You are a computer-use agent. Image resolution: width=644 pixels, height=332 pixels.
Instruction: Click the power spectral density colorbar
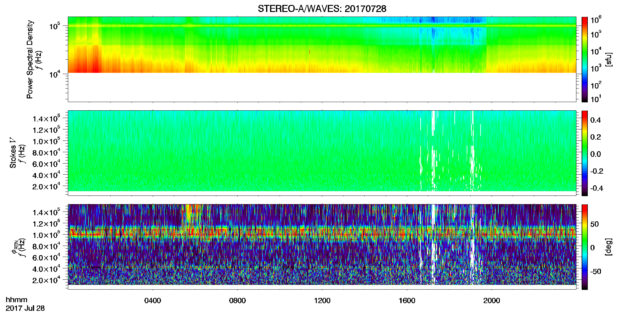[x=585, y=59]
